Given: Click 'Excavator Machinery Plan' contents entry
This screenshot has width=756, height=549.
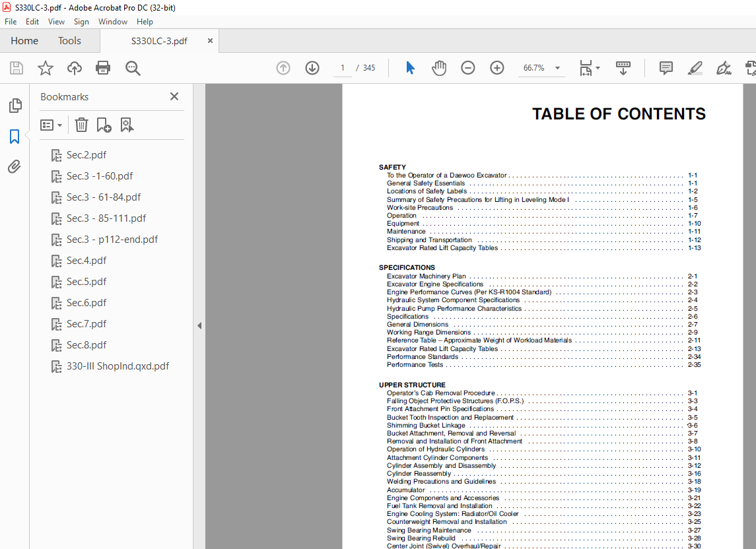Looking at the screenshot, I should pyautogui.click(x=427, y=276).
